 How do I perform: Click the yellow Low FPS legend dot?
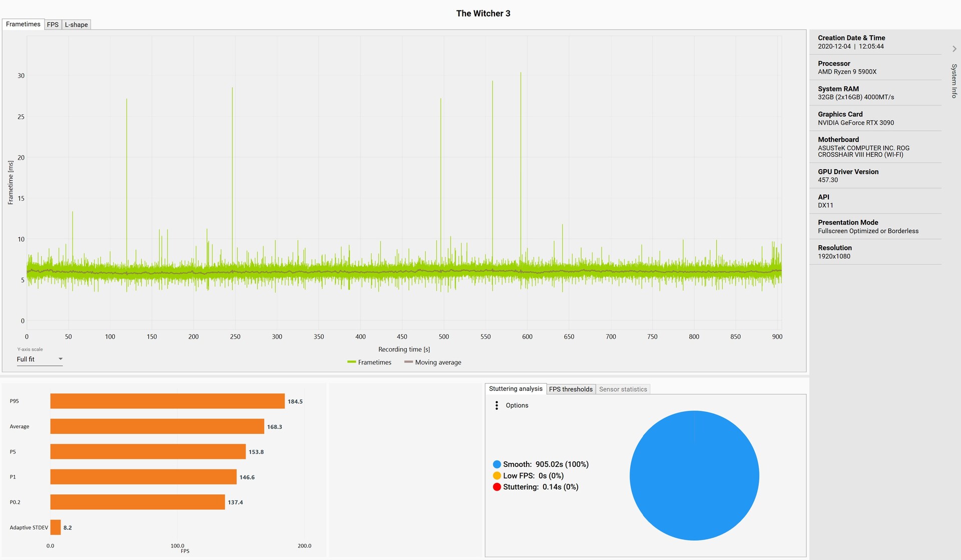(x=497, y=476)
